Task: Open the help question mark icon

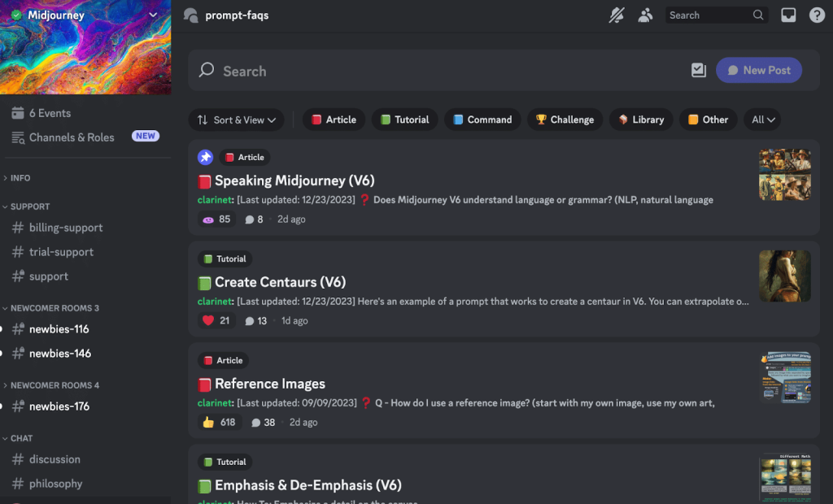Action: point(817,15)
